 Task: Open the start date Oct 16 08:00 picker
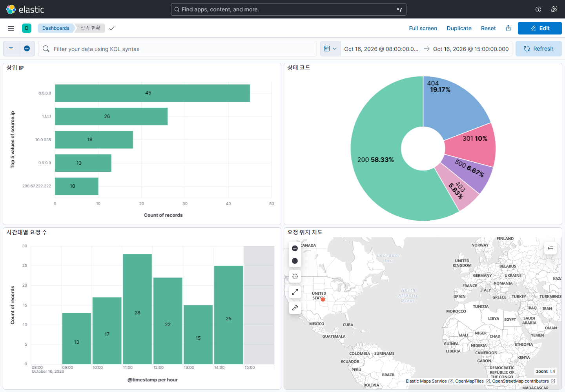tap(381, 49)
